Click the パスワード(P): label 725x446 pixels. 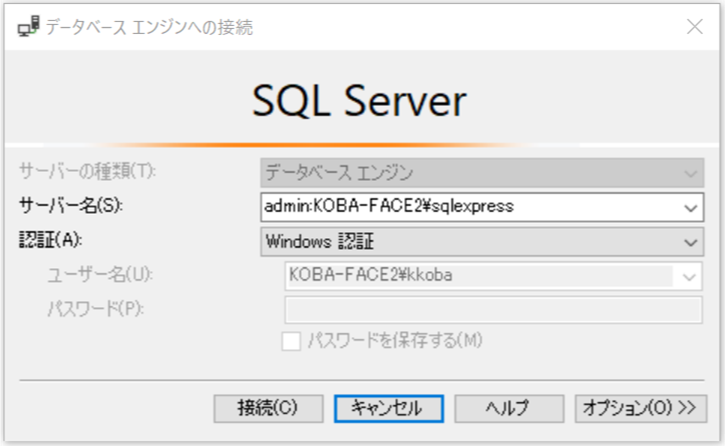pyautogui.click(x=96, y=309)
